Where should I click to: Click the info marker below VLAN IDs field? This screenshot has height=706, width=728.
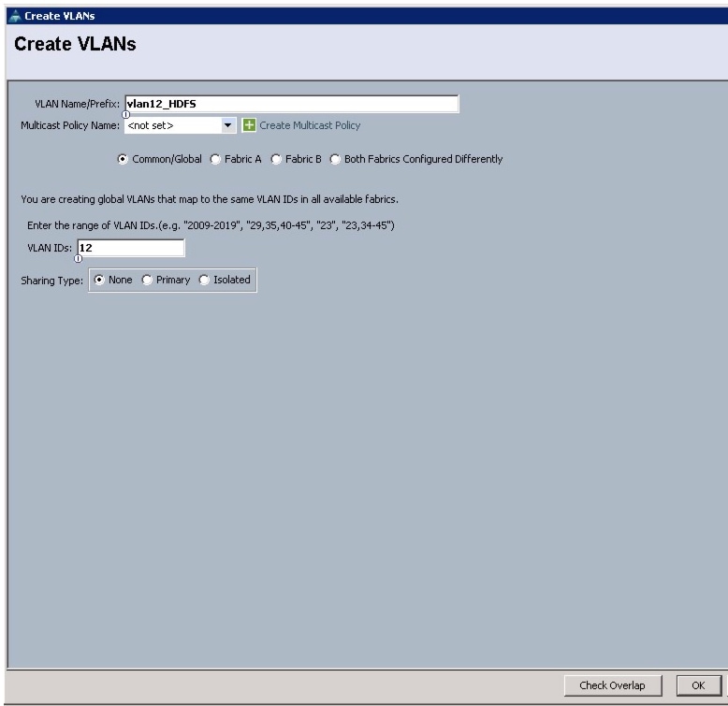click(x=78, y=259)
